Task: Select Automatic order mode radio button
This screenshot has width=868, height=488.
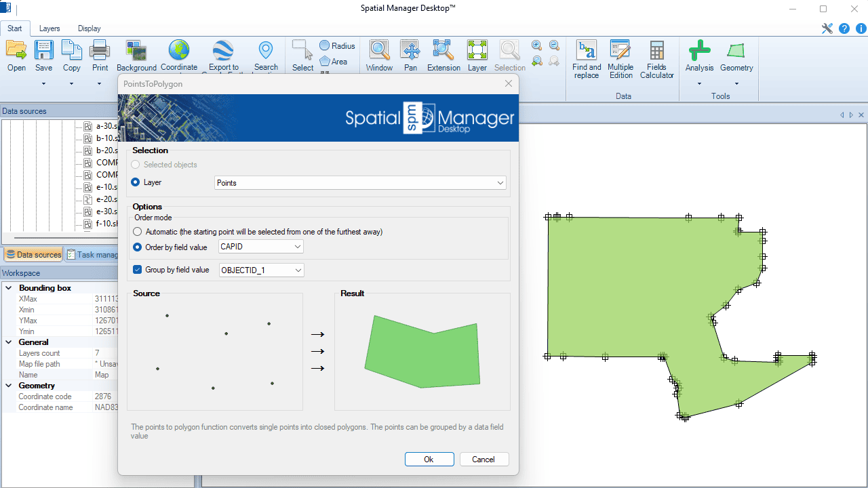Action: 137,232
